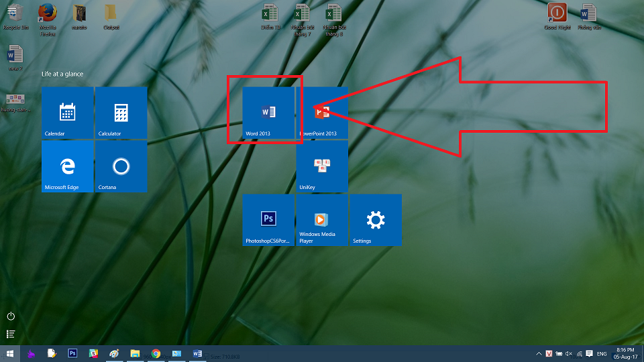Click the Windows Start button on the taskbar
Image resolution: width=644 pixels, height=362 pixels.
10,353
